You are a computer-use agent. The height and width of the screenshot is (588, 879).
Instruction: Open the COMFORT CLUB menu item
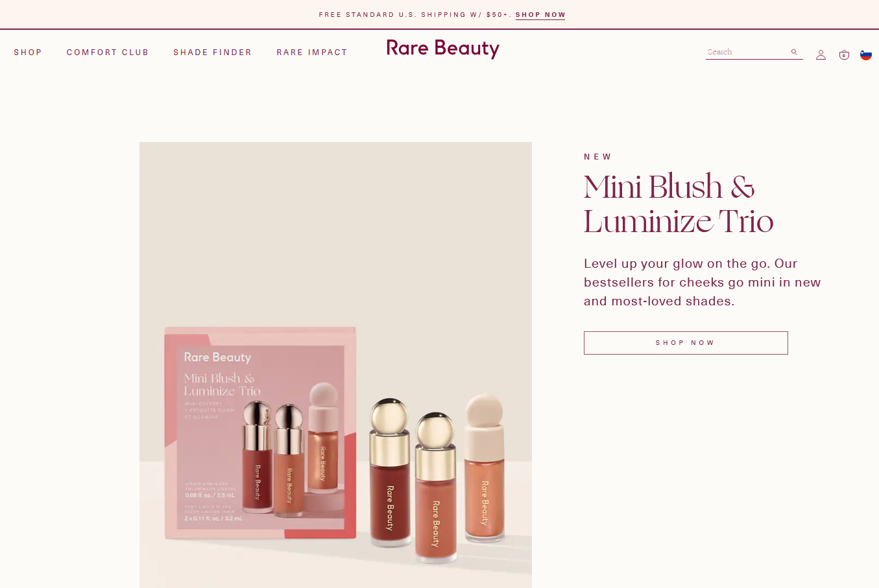[x=108, y=53]
